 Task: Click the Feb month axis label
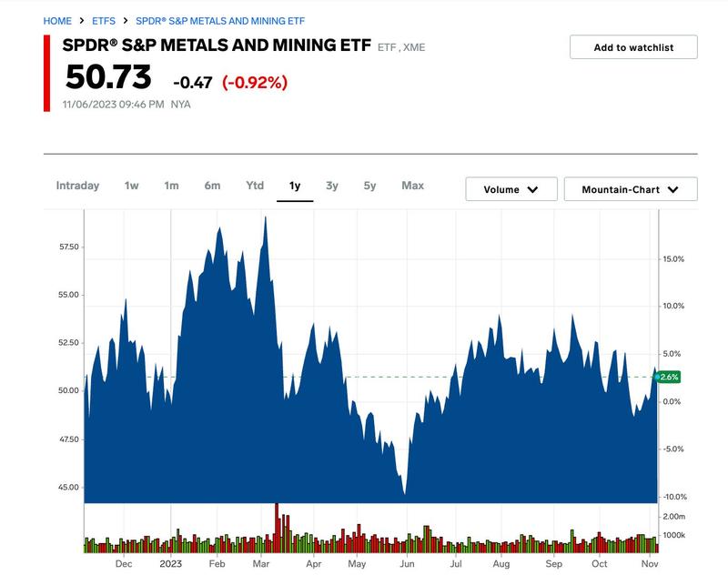217,564
